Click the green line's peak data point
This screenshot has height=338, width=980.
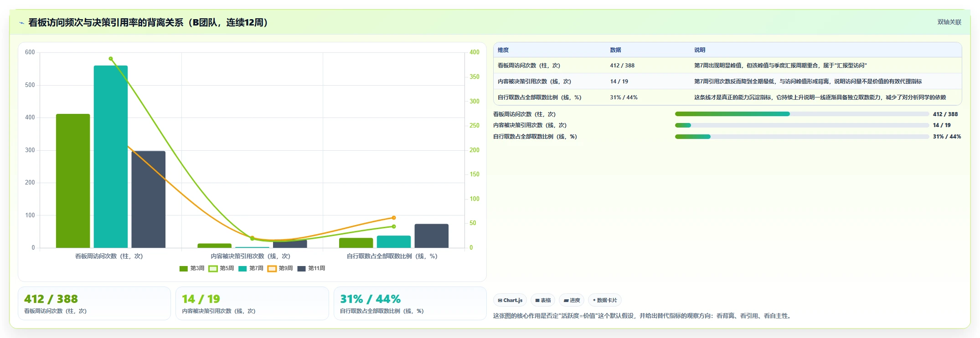click(111, 59)
